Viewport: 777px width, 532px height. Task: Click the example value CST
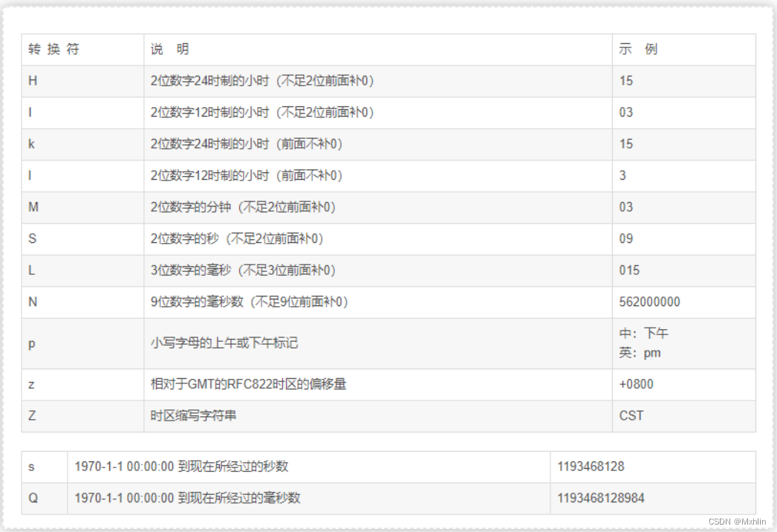coord(631,416)
